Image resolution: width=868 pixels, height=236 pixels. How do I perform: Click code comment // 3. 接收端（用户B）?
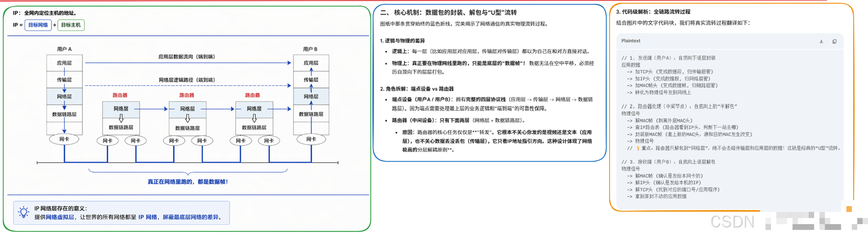point(669,162)
